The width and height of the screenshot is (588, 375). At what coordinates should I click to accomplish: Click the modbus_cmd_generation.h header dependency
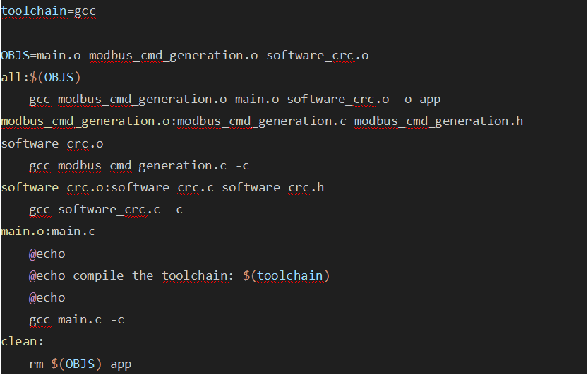point(438,121)
